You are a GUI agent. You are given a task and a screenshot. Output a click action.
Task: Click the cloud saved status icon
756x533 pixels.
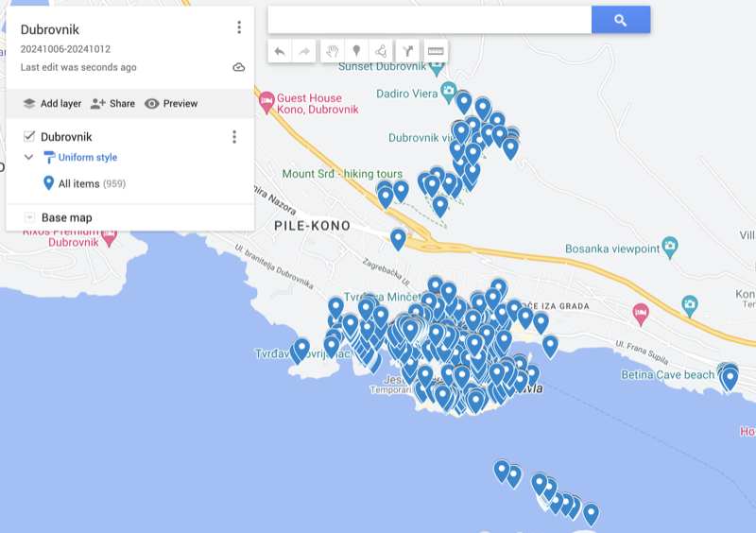(x=239, y=67)
